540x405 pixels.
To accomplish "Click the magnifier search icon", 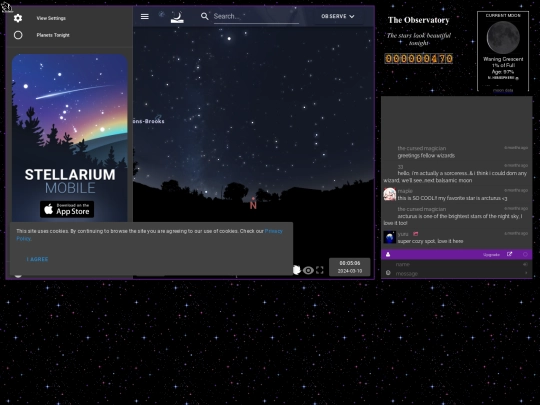I will (x=205, y=16).
